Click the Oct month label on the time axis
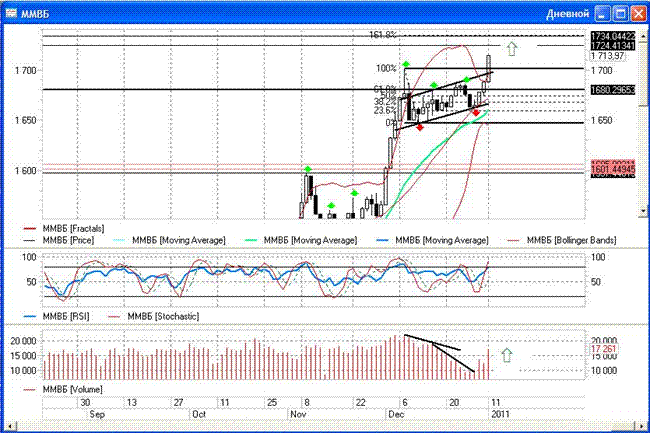This screenshot has width=650, height=433. point(199,414)
